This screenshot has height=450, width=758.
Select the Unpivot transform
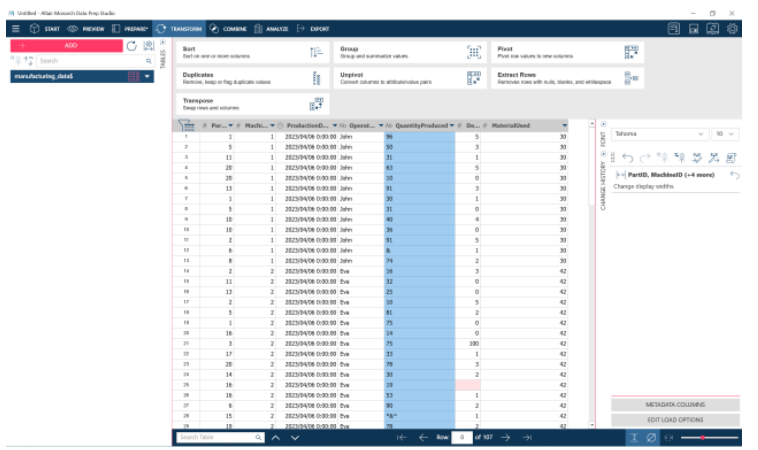coord(410,78)
